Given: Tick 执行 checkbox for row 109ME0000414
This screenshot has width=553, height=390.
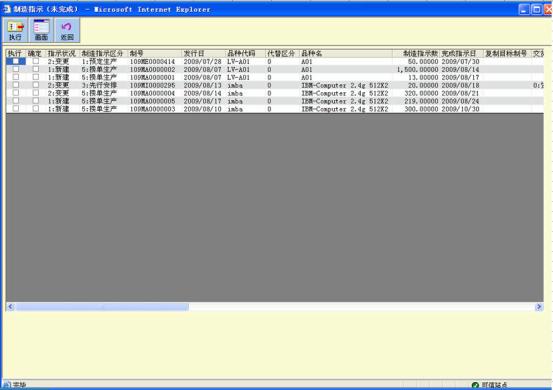Looking at the screenshot, I should click(x=16, y=61).
